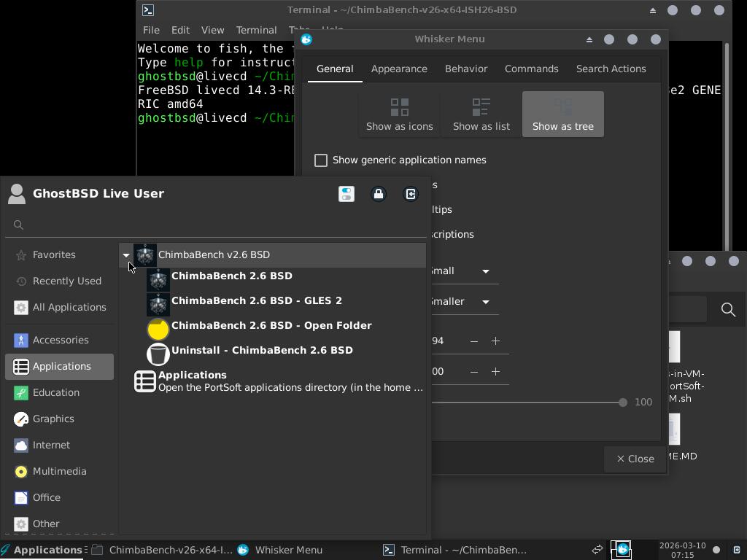Viewport: 747px width, 560px height.
Task: Choose Show as list view
Action: pyautogui.click(x=481, y=114)
